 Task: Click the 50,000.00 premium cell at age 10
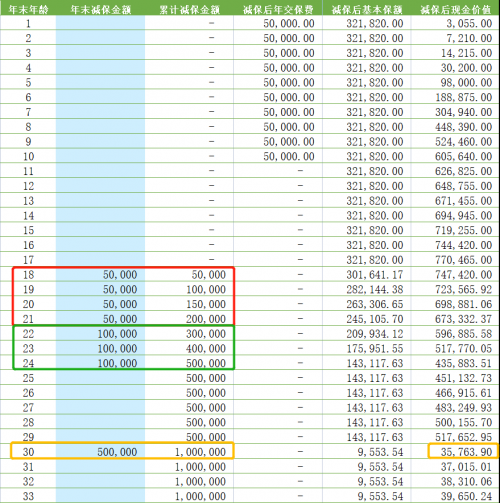278,156
